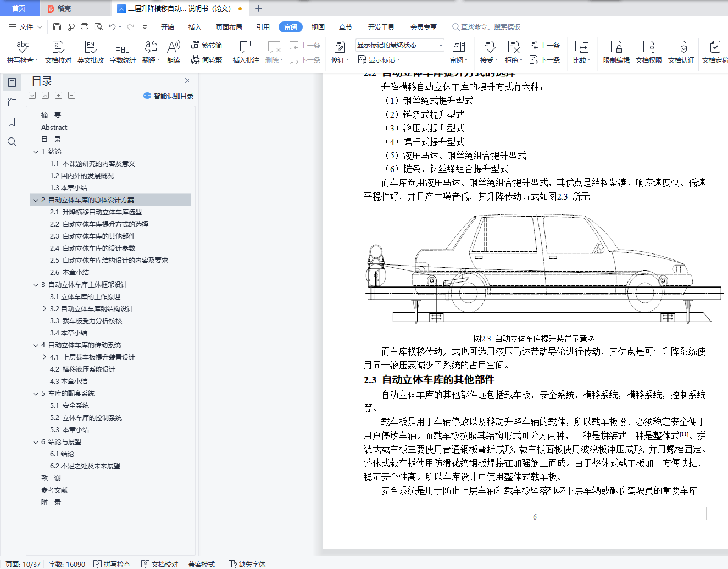Jump to outline entry '参考文献'
The height and width of the screenshot is (569, 728).
tap(54, 490)
